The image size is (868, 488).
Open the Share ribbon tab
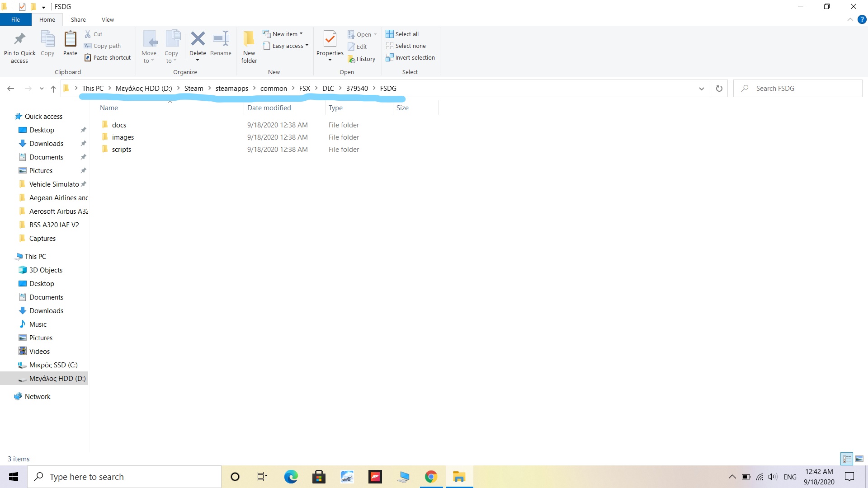pos(78,19)
